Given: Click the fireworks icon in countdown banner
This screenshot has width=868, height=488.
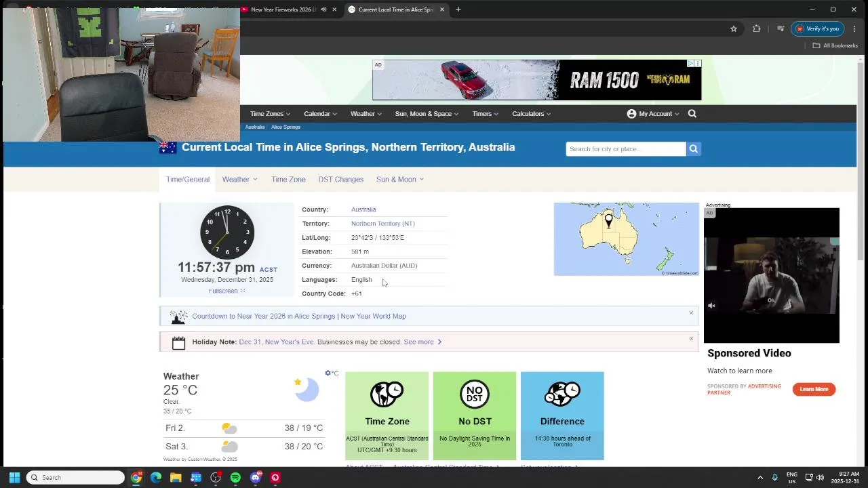Looking at the screenshot, I should click(178, 317).
